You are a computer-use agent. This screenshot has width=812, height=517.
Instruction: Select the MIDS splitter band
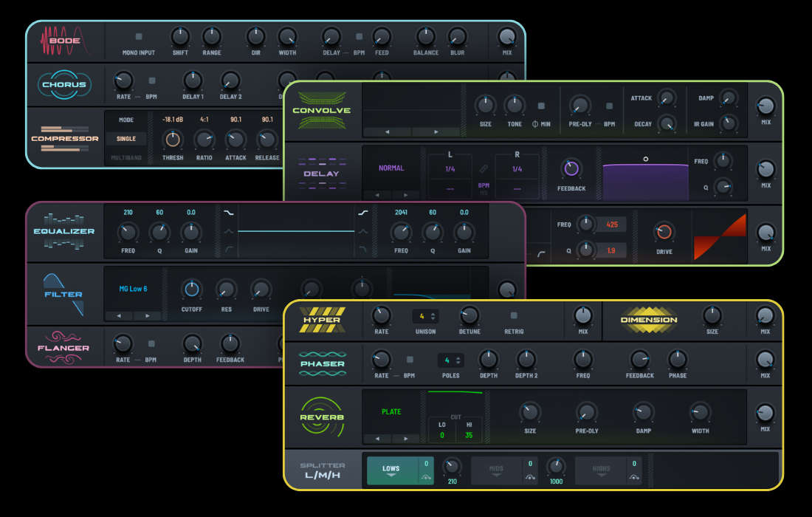pyautogui.click(x=496, y=470)
